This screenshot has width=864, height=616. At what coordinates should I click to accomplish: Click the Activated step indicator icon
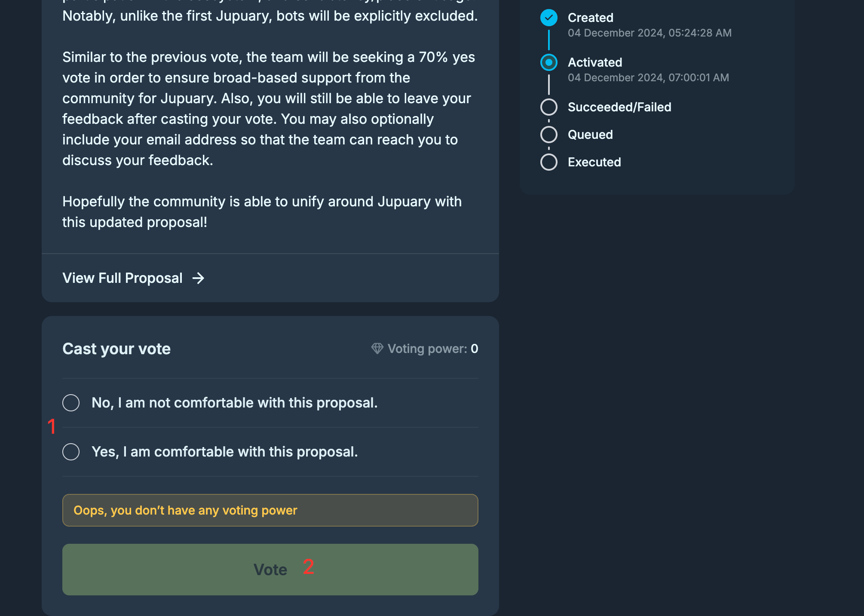coord(548,62)
